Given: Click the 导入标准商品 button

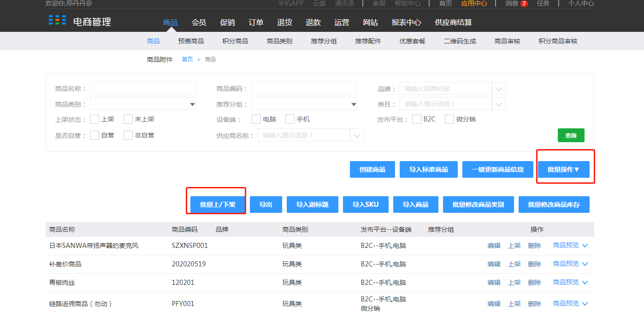Looking at the screenshot, I should click(429, 169).
